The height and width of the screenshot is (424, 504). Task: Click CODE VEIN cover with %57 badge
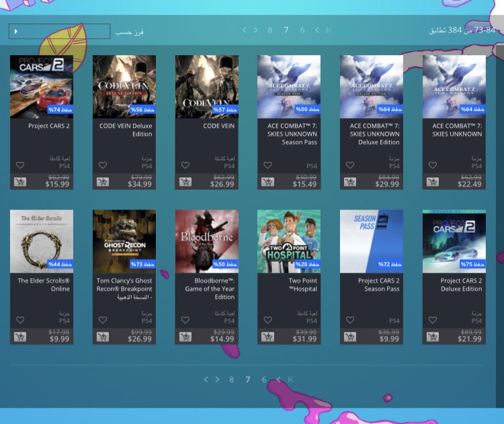pos(207,87)
